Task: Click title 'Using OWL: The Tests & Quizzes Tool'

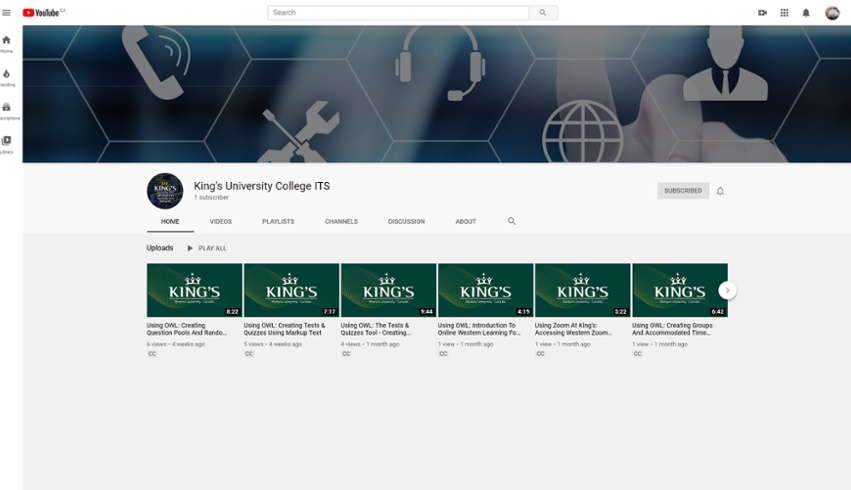Action: tap(376, 329)
